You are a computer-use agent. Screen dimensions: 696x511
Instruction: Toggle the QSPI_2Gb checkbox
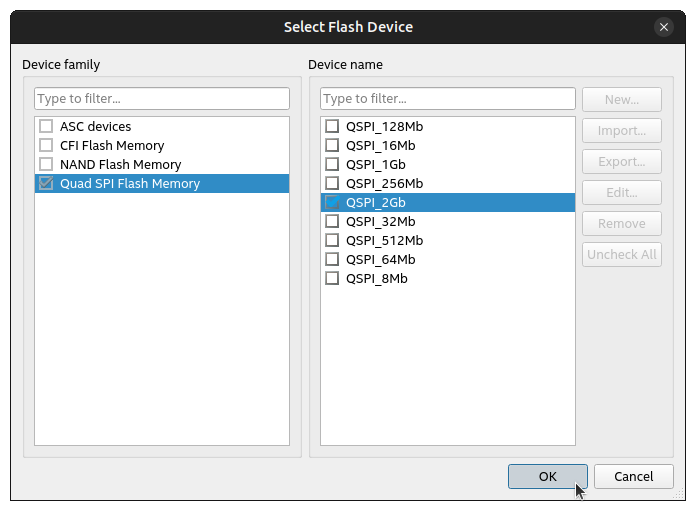click(x=333, y=203)
